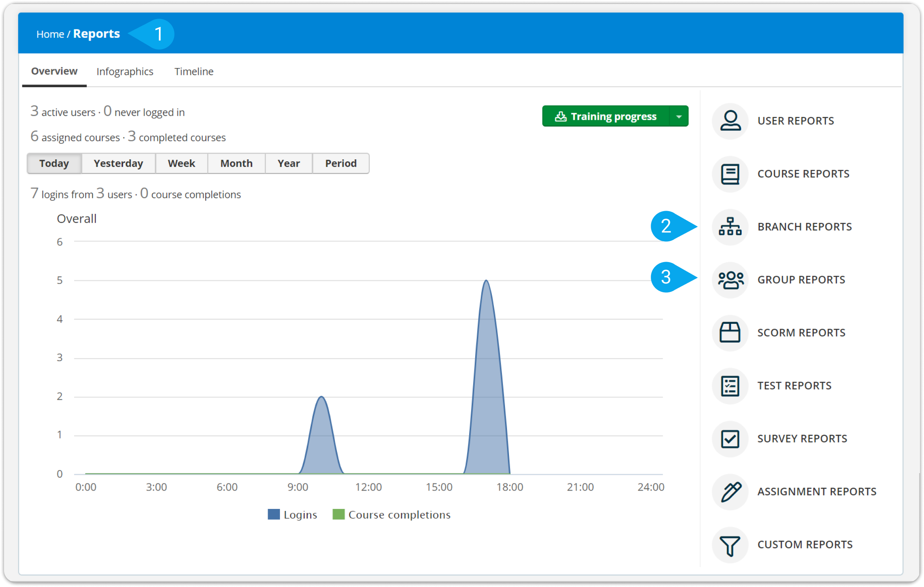Toggle Course completions legend swatch

pyautogui.click(x=339, y=515)
